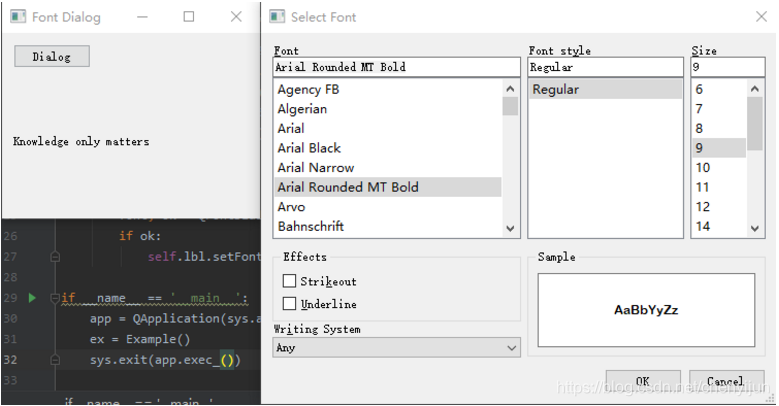The image size is (779, 406).
Task: Close the Font Dialog window
Action: tap(236, 17)
